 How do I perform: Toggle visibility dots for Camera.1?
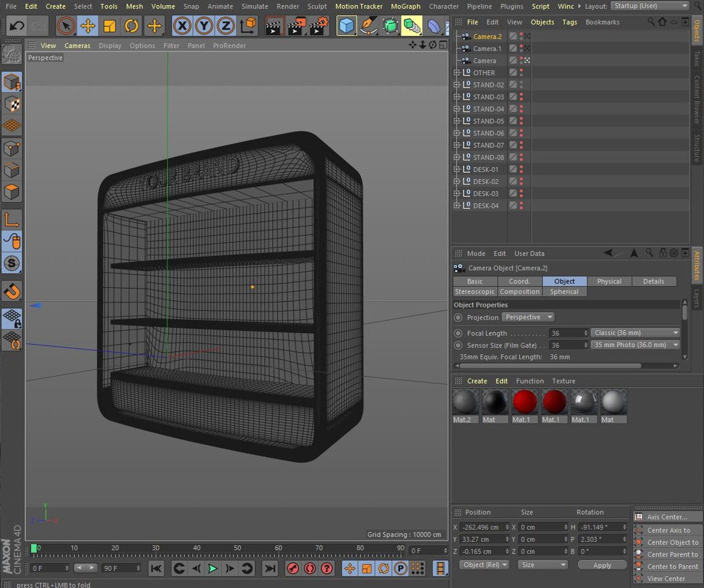click(x=521, y=48)
